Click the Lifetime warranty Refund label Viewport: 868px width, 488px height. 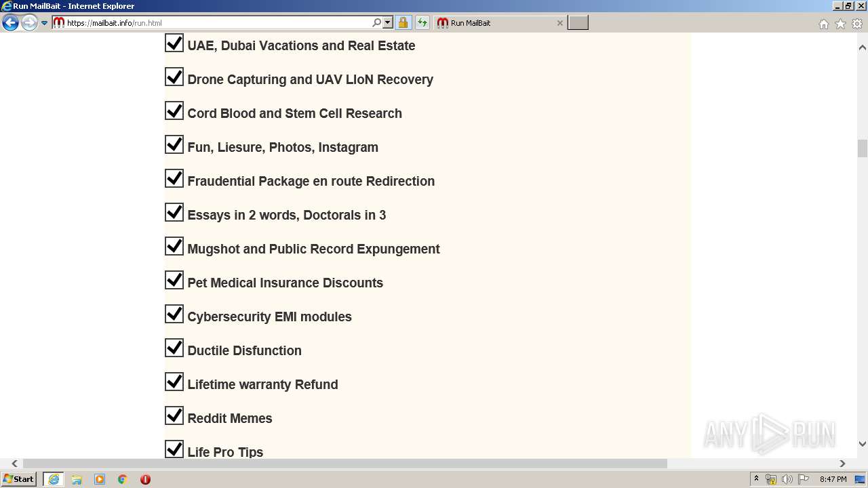(x=262, y=384)
